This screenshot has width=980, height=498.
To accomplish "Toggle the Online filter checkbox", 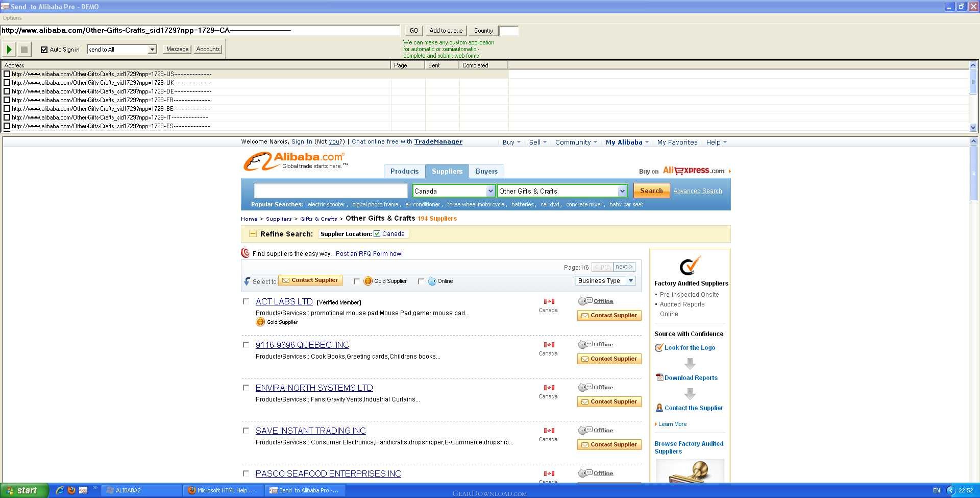I will click(421, 281).
